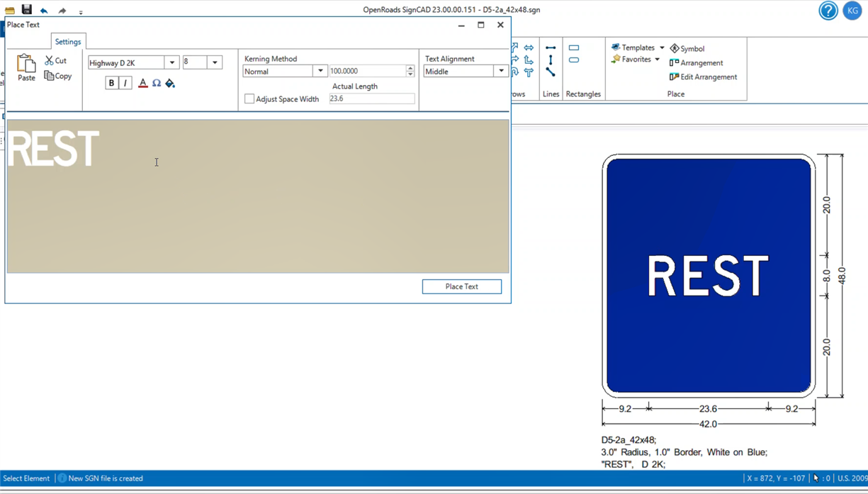The width and height of the screenshot is (868, 494).
Task: Click Edit Arrangement
Action: tap(703, 77)
